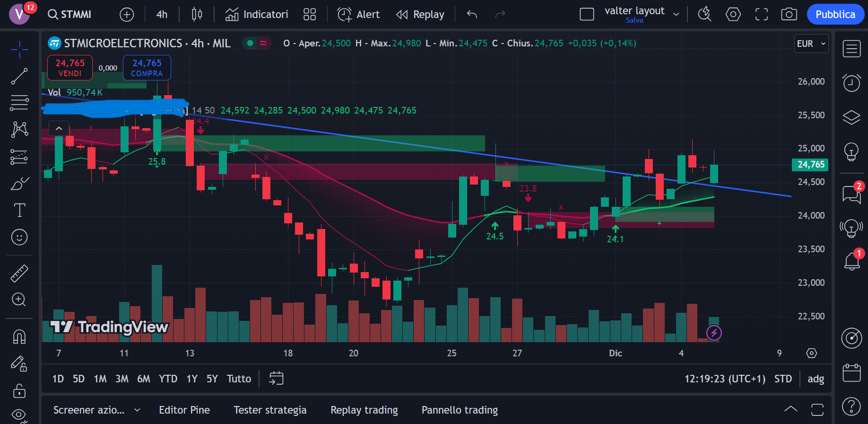
Task: Open the Screener azioni dropdown
Action: [x=96, y=410]
